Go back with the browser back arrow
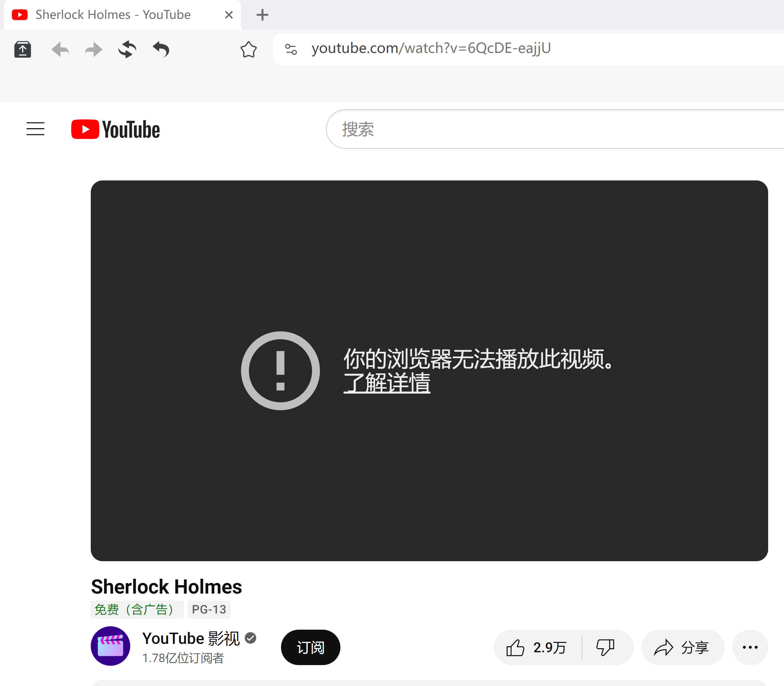The height and width of the screenshot is (686, 784). [60, 49]
